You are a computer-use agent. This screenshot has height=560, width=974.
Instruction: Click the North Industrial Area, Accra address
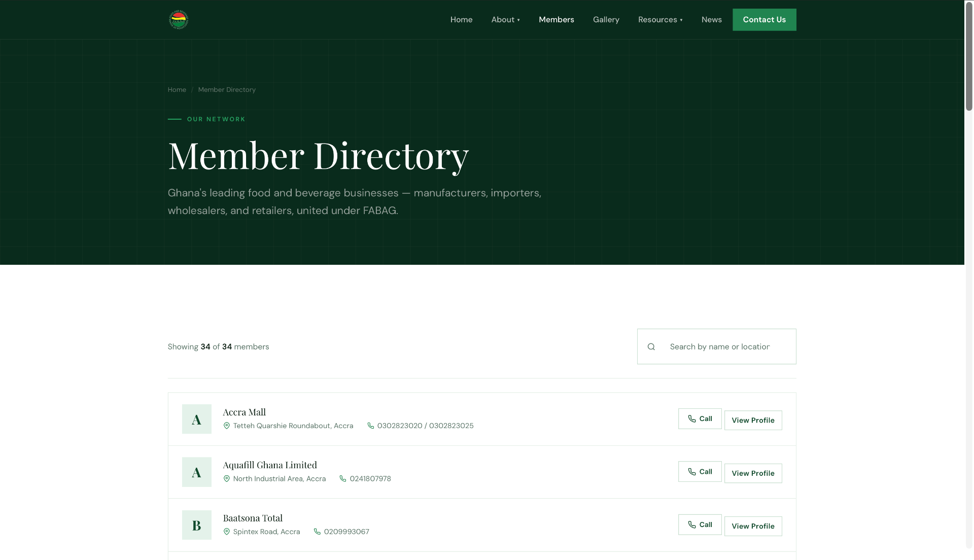coord(280,479)
